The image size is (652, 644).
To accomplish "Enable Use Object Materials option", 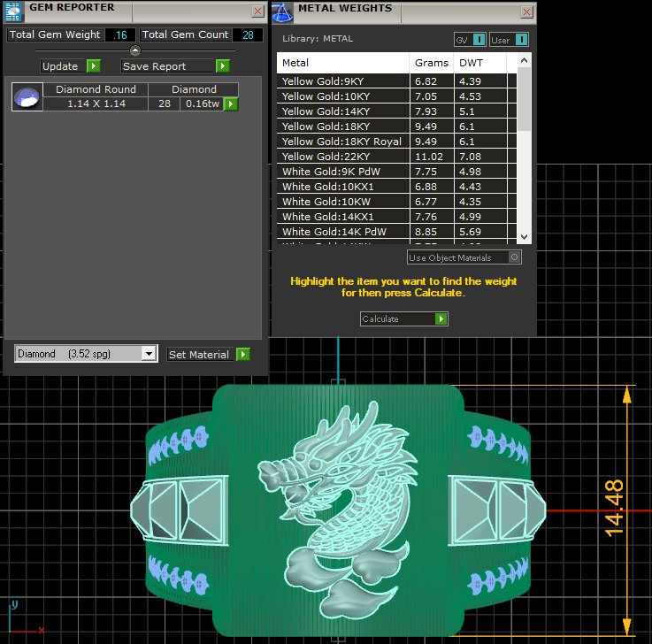I will pyautogui.click(x=514, y=257).
